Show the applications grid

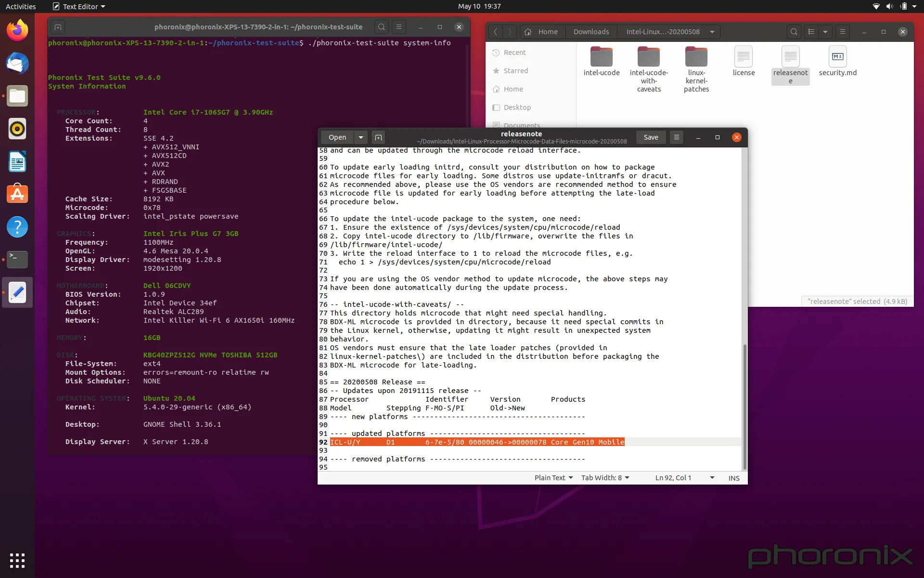(17, 560)
